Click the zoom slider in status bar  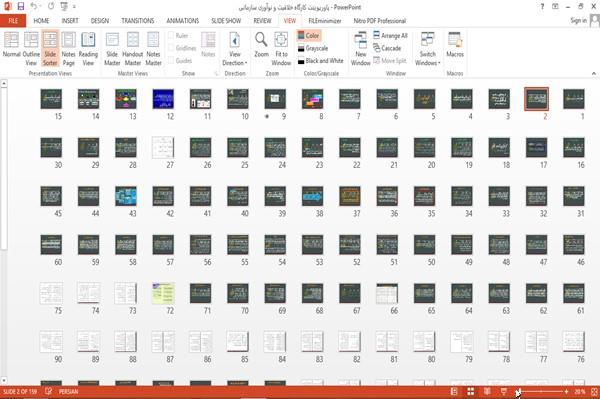[541, 391]
